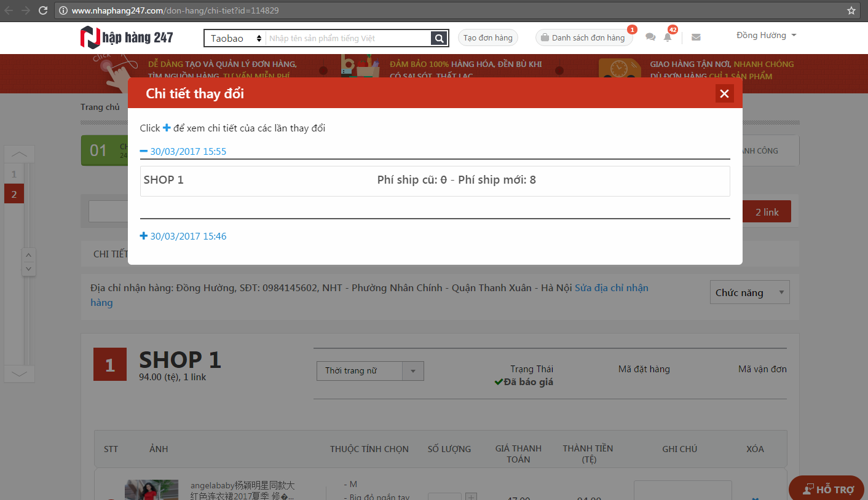
Task: Bookmark this page with star icon
Action: pyautogui.click(x=851, y=10)
